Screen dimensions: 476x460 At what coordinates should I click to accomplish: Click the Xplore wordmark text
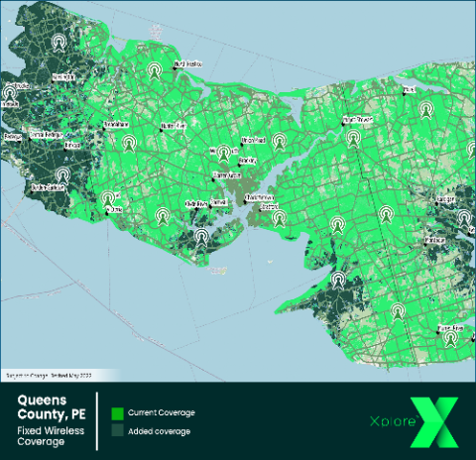[x=394, y=421]
